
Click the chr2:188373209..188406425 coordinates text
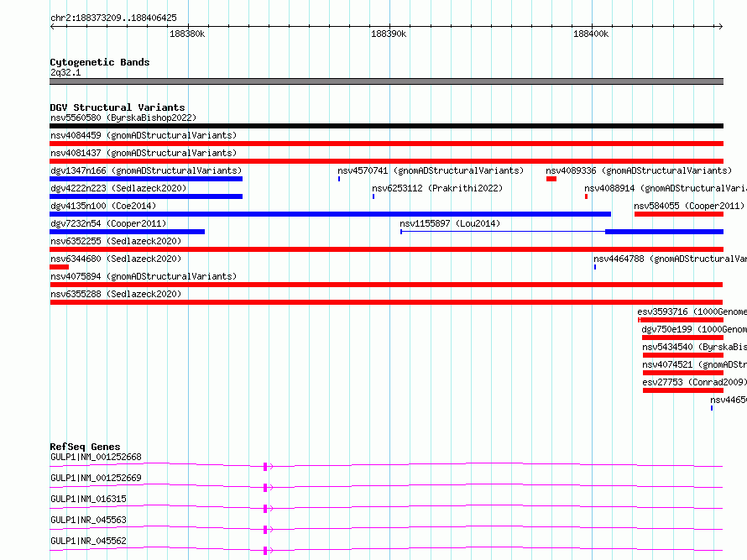point(113,18)
